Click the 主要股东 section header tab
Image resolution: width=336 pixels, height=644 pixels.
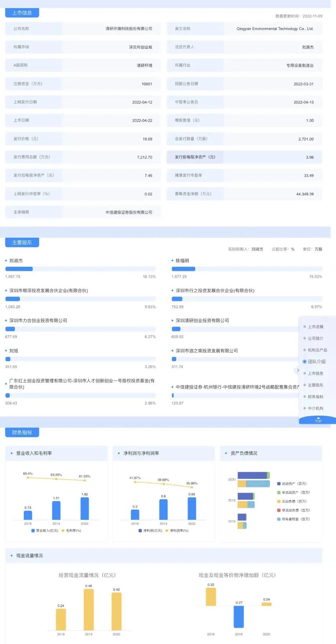click(x=22, y=242)
